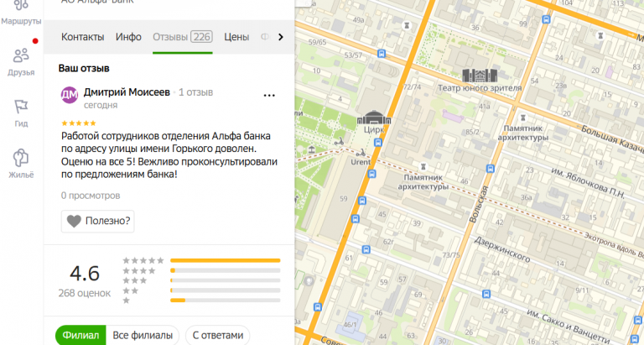Filter reviews by four stars bar

pyautogui.click(x=225, y=270)
